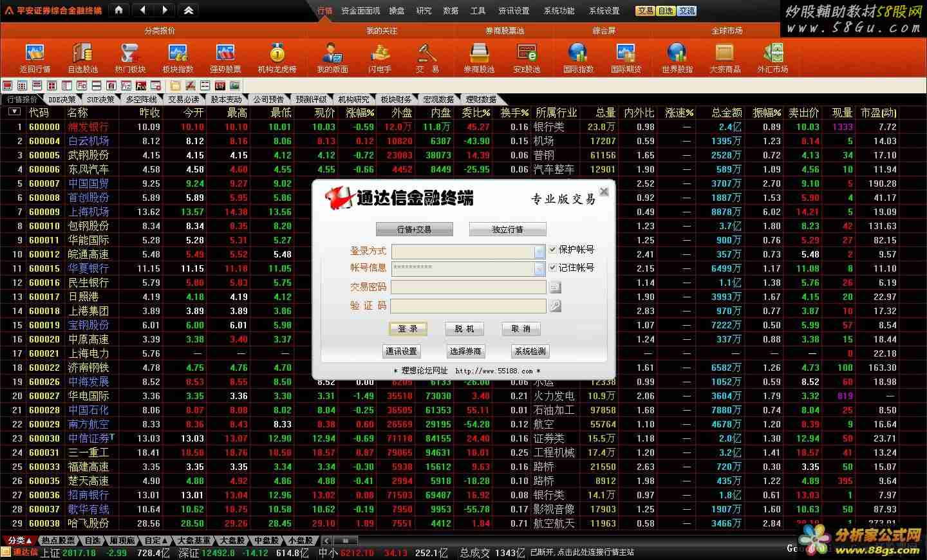
Task: Click the 券商股池 icon
Action: coord(479,58)
